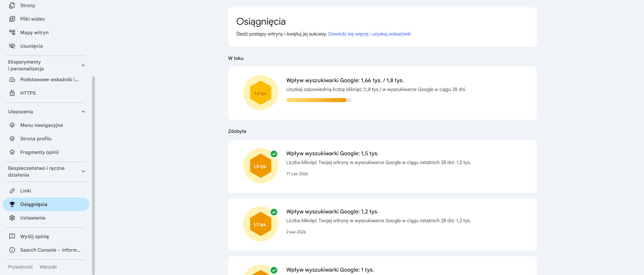Click the layers icon beside Menu nawigacyjne
Viewport: 644px width, 275px height.
(x=12, y=125)
